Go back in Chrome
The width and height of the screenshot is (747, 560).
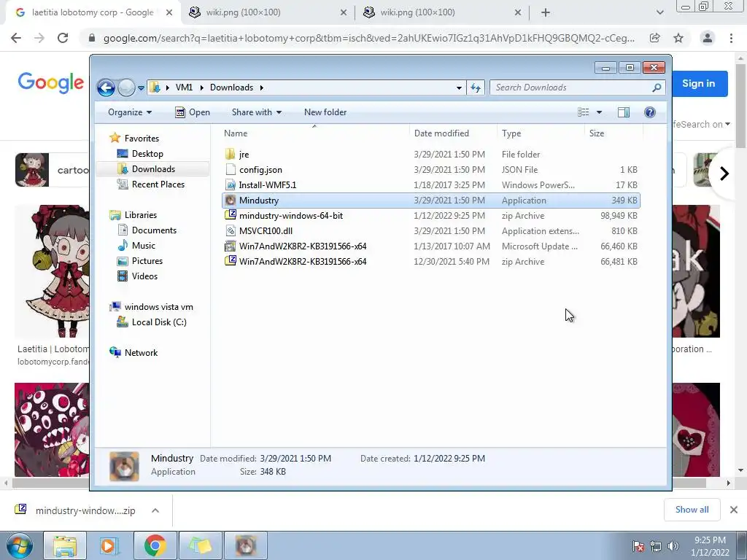click(16, 38)
